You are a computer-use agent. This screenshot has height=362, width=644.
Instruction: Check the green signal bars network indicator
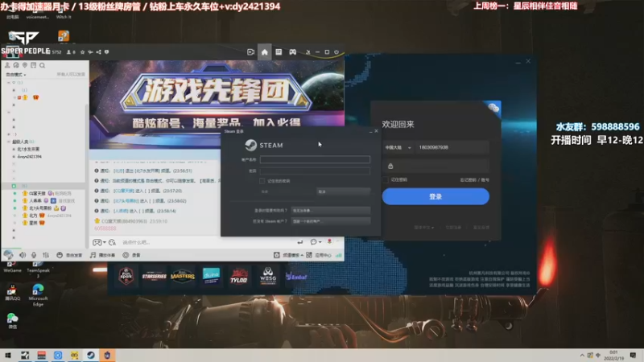tap(338, 255)
